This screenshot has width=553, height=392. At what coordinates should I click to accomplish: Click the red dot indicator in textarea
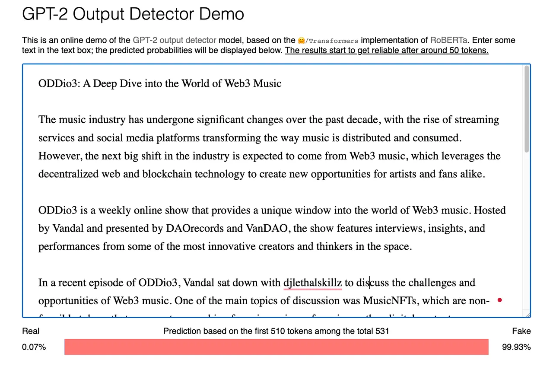tap(500, 300)
